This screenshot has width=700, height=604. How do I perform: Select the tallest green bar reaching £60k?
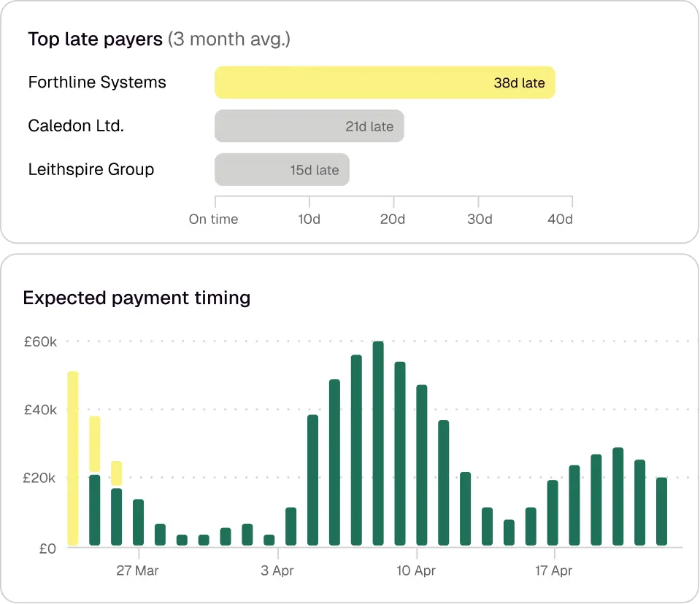pos(378,444)
